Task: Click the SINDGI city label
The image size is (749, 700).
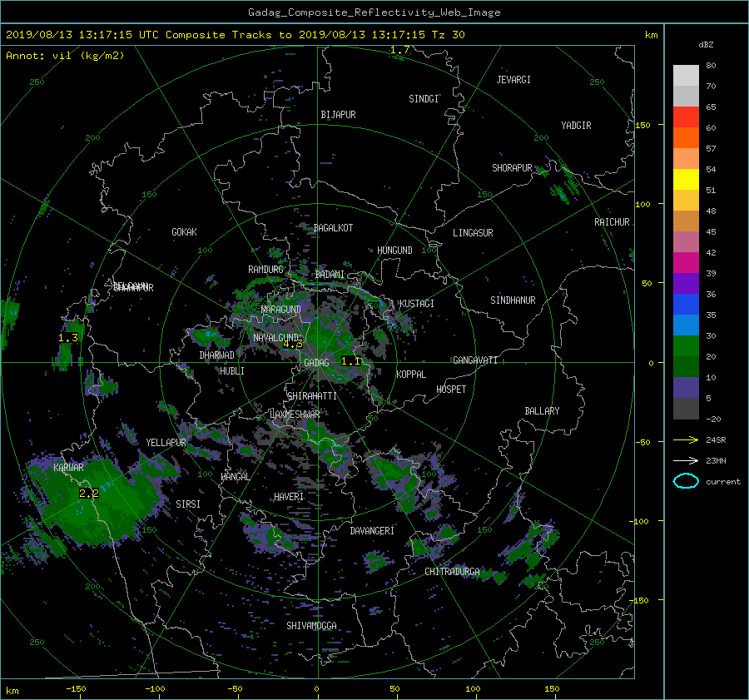Action: point(424,99)
